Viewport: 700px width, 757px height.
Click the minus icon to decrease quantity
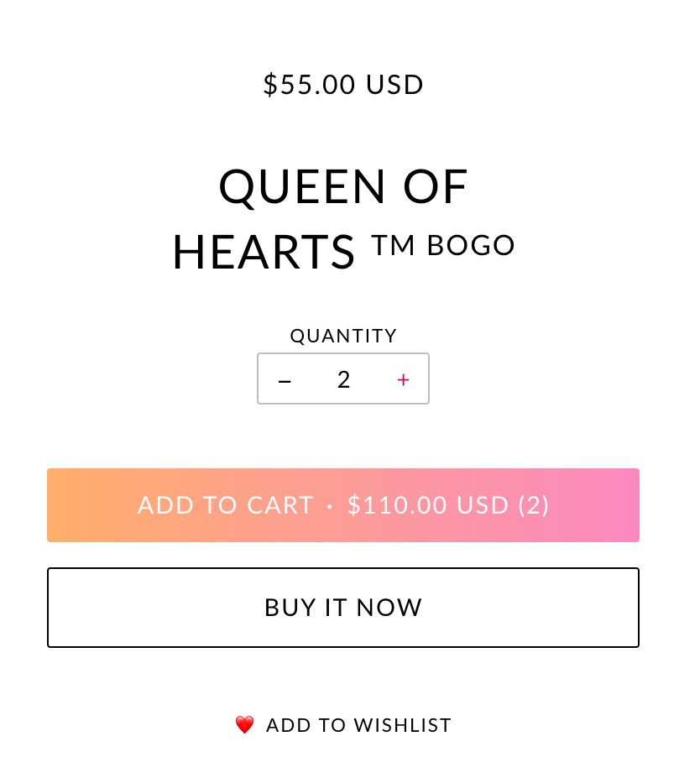point(285,380)
